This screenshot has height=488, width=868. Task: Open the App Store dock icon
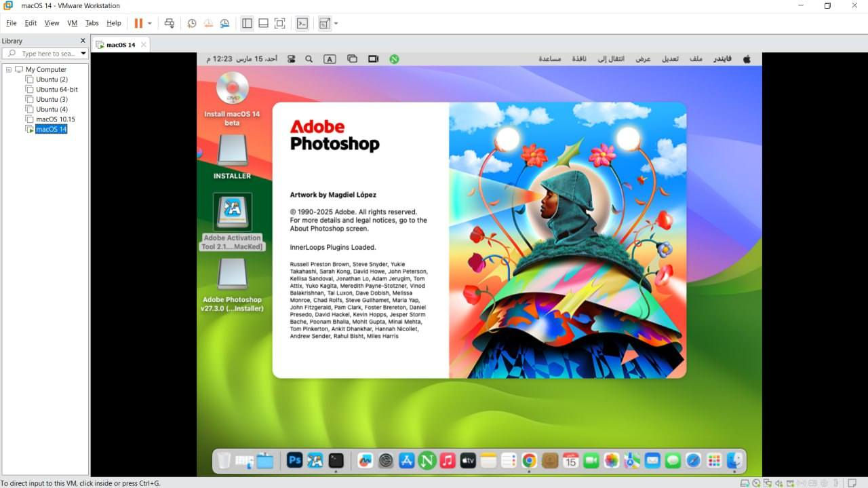406,461
